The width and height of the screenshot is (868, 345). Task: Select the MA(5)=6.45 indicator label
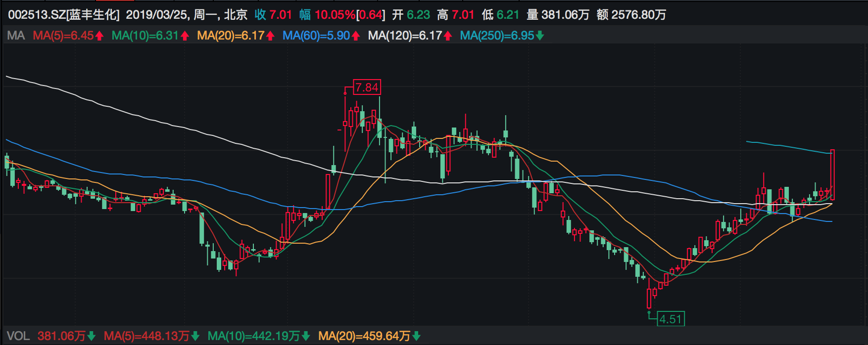point(63,36)
